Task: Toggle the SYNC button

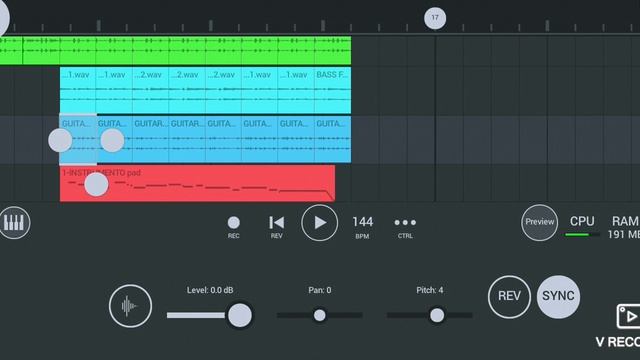Action: pos(558,297)
